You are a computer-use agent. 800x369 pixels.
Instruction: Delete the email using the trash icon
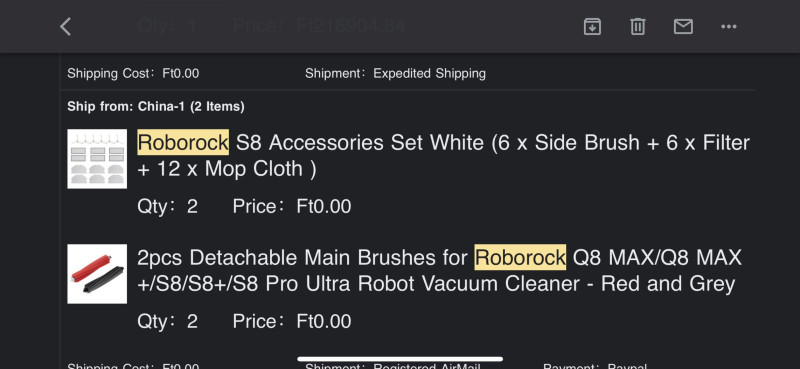tap(638, 27)
